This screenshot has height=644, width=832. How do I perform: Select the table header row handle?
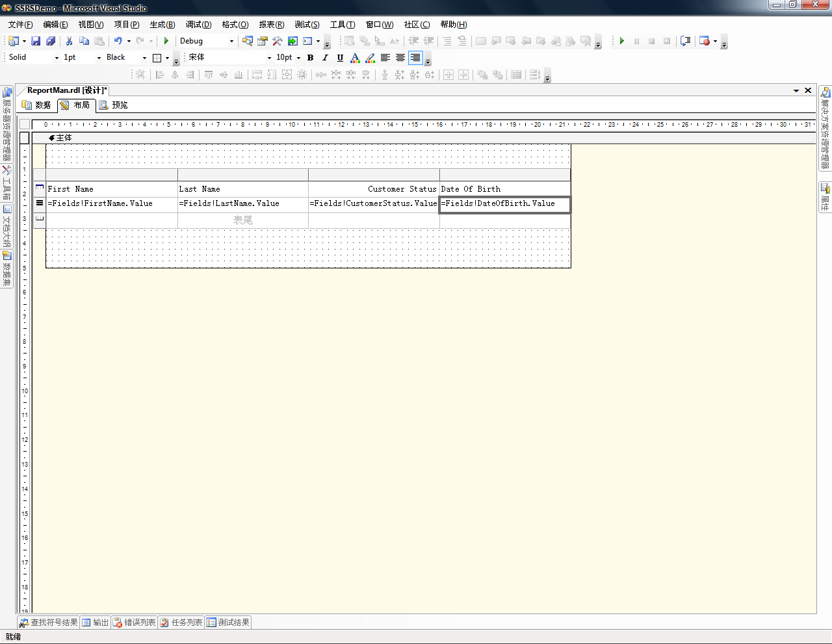tap(40, 188)
